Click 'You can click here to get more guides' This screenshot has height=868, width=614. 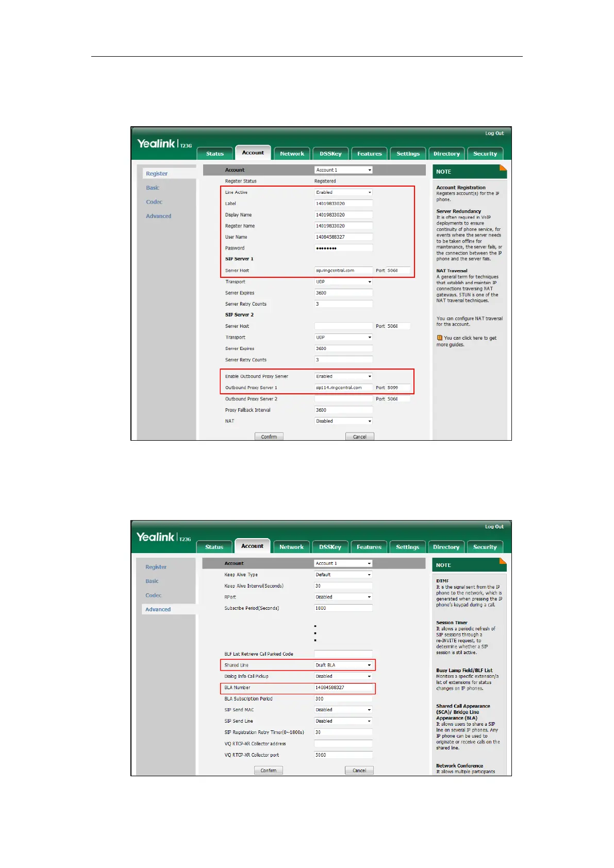466,341
